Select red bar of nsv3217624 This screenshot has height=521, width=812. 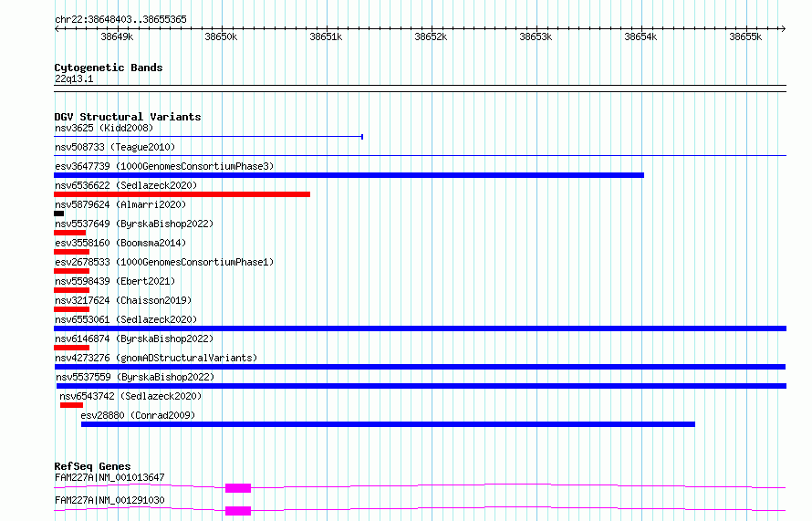pos(71,309)
